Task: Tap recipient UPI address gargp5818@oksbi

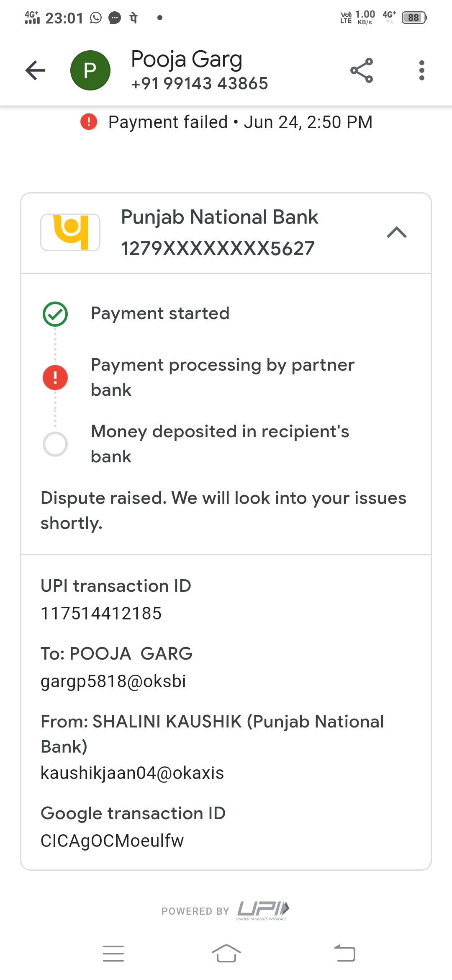Action: tap(113, 681)
